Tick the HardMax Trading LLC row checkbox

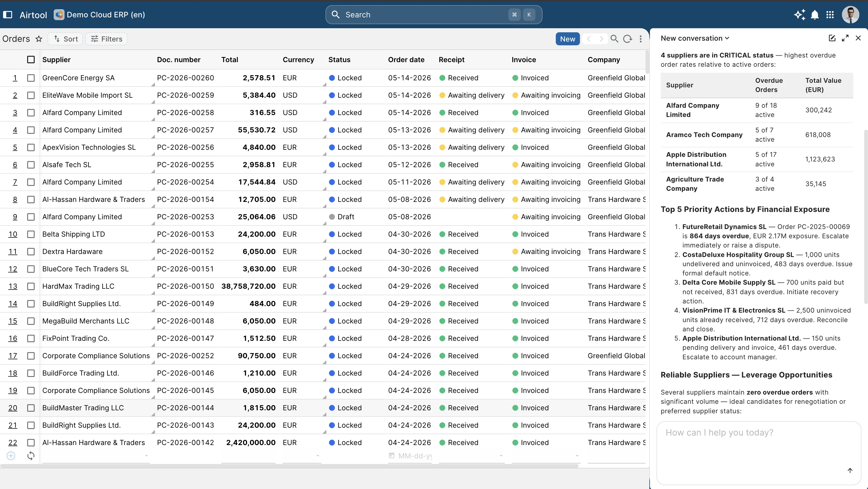point(31,286)
